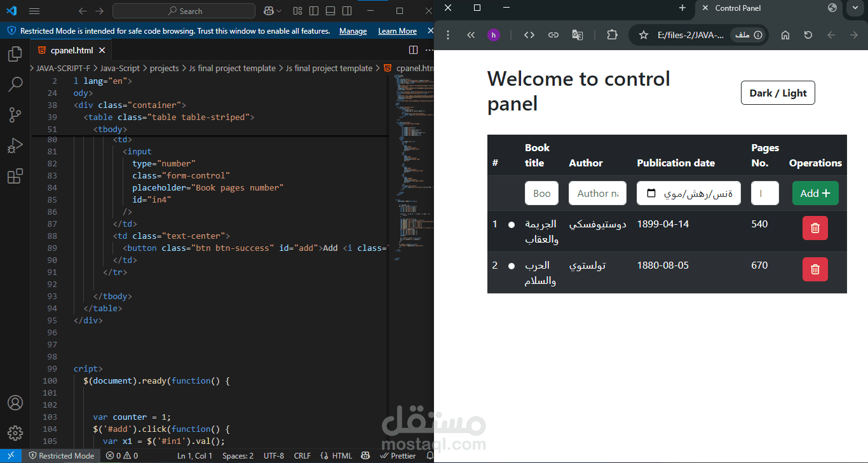Open the date picker calendar icon
Image resolution: width=868 pixels, height=463 pixels.
pos(651,193)
